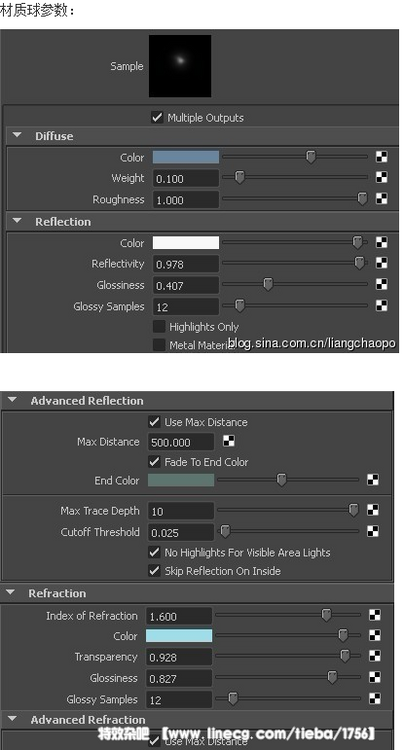Toggle the Multiple Outputs checkbox
The height and width of the screenshot is (750, 404).
(157, 117)
